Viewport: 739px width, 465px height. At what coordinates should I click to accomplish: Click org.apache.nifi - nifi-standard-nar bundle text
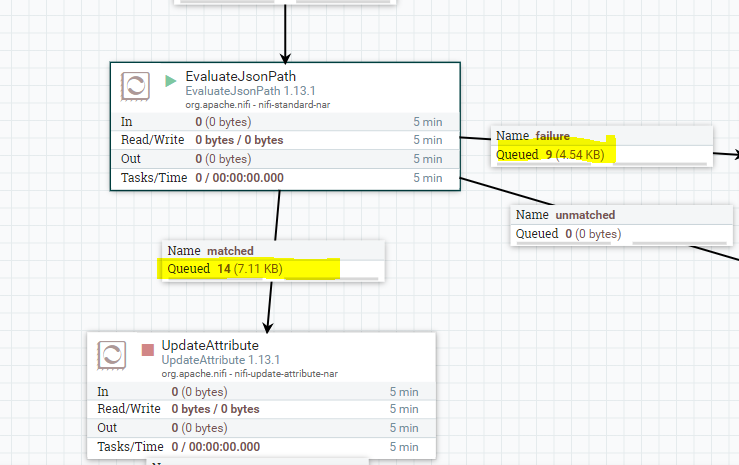(257, 105)
